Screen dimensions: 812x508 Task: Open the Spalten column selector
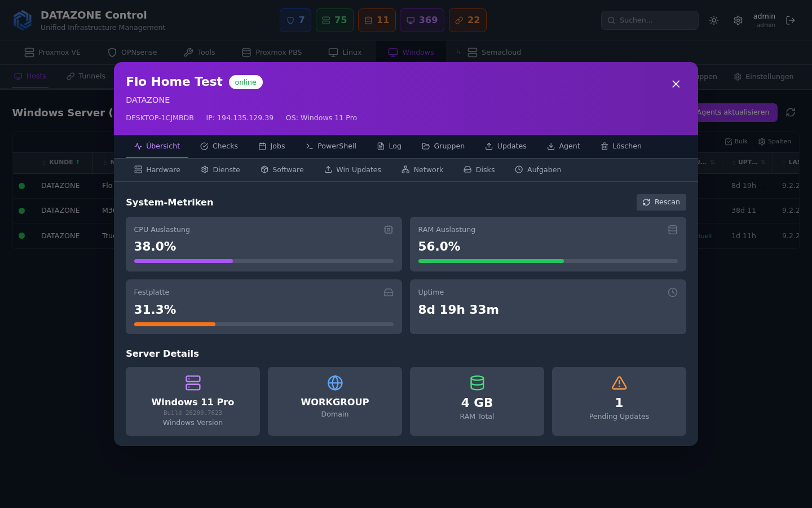(x=774, y=141)
